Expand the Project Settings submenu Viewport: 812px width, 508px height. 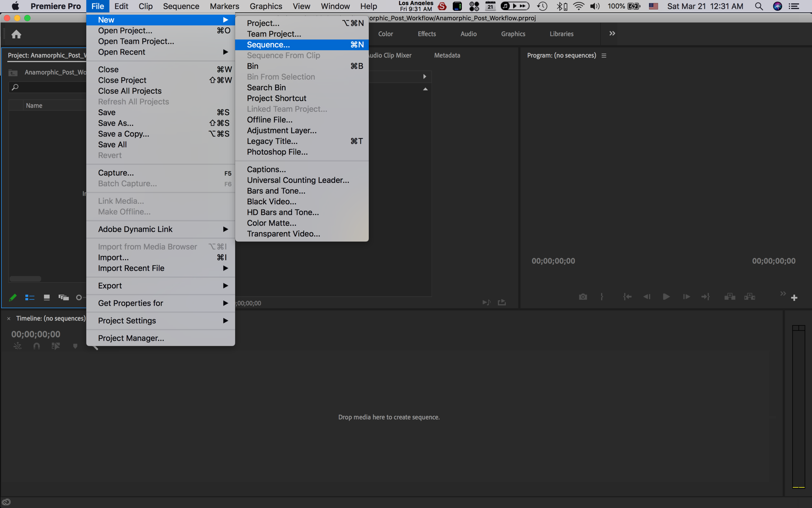(160, 320)
